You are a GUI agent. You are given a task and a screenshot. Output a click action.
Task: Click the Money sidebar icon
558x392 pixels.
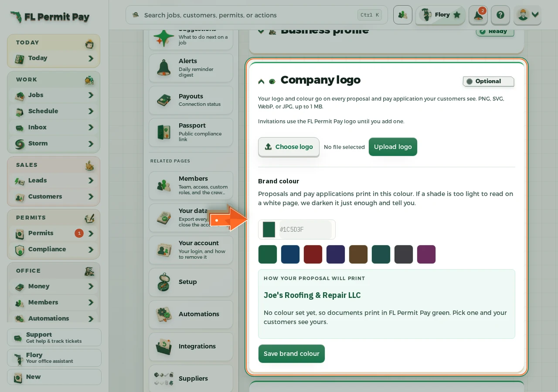click(19, 287)
